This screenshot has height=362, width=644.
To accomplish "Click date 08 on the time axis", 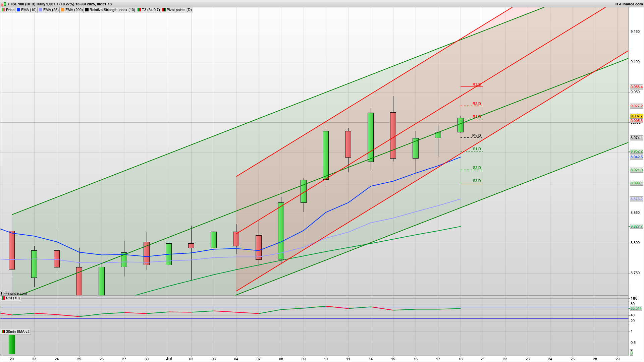I will (281, 359).
